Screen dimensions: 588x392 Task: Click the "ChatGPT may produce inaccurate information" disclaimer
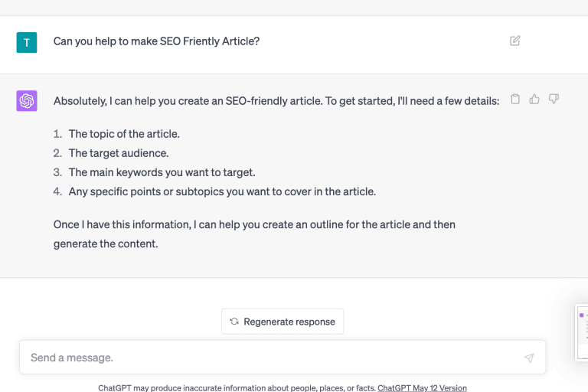click(237, 387)
